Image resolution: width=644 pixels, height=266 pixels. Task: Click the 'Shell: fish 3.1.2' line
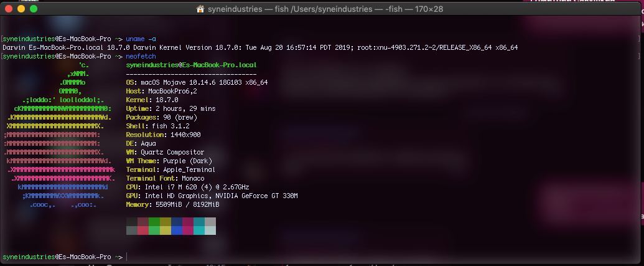[x=157, y=126]
